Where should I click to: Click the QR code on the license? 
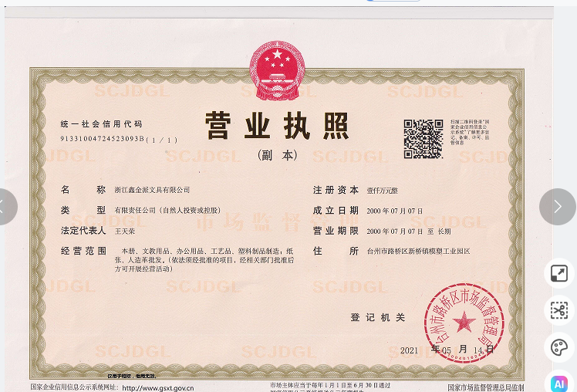click(423, 139)
